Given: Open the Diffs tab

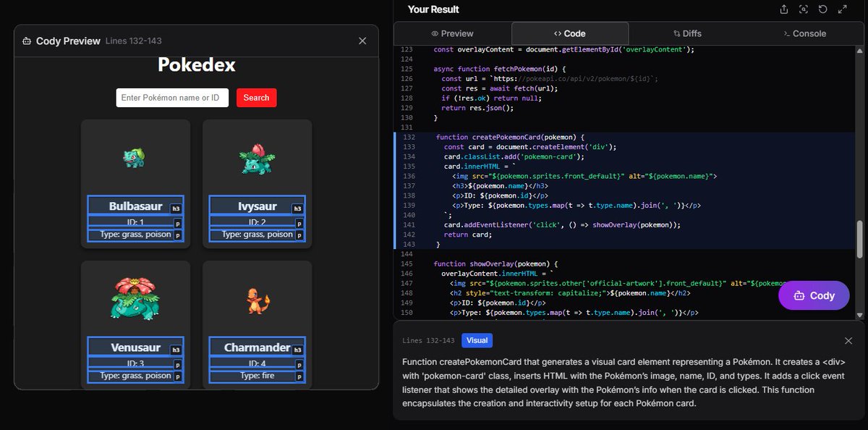Looking at the screenshot, I should click(687, 33).
